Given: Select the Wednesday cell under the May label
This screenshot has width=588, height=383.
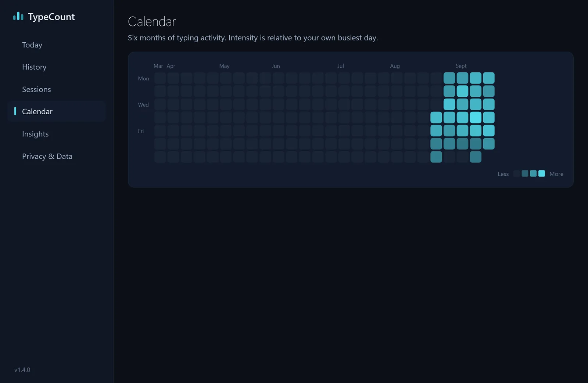Looking at the screenshot, I should click(x=226, y=104).
